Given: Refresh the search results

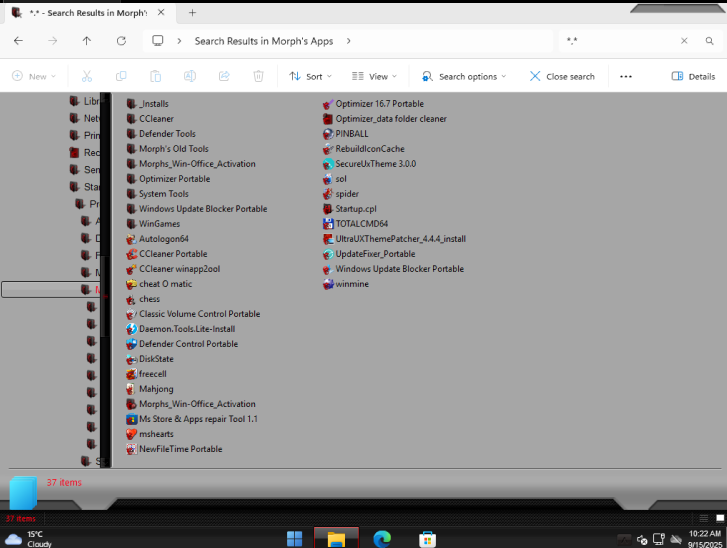Looking at the screenshot, I should [x=121, y=41].
